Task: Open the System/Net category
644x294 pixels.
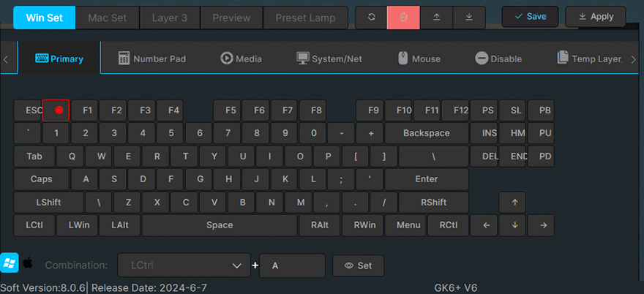Action: (x=329, y=59)
